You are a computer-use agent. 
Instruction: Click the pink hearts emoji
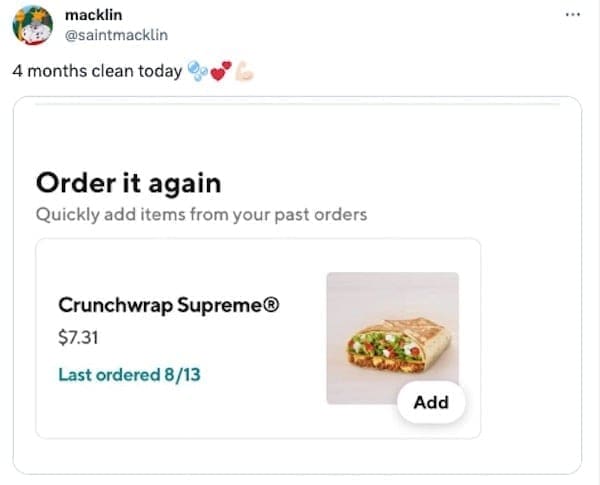point(222,72)
